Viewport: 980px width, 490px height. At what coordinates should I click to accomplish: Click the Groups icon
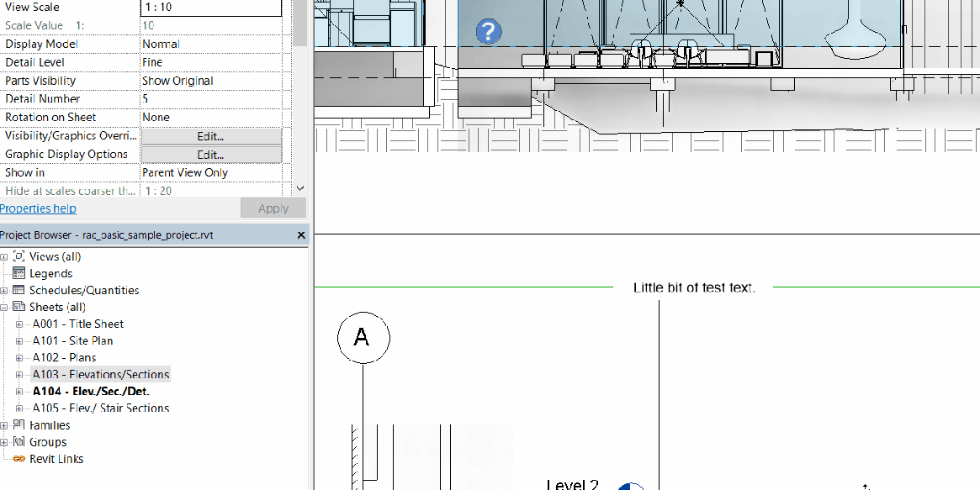pos(20,441)
